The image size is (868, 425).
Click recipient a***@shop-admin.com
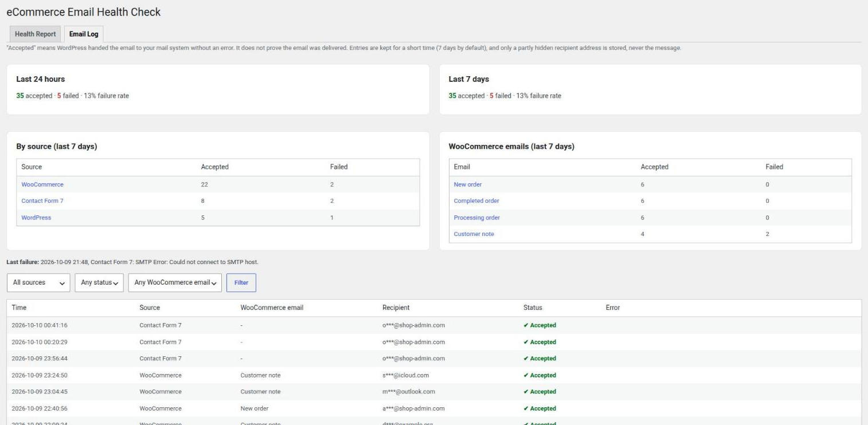(x=413, y=408)
